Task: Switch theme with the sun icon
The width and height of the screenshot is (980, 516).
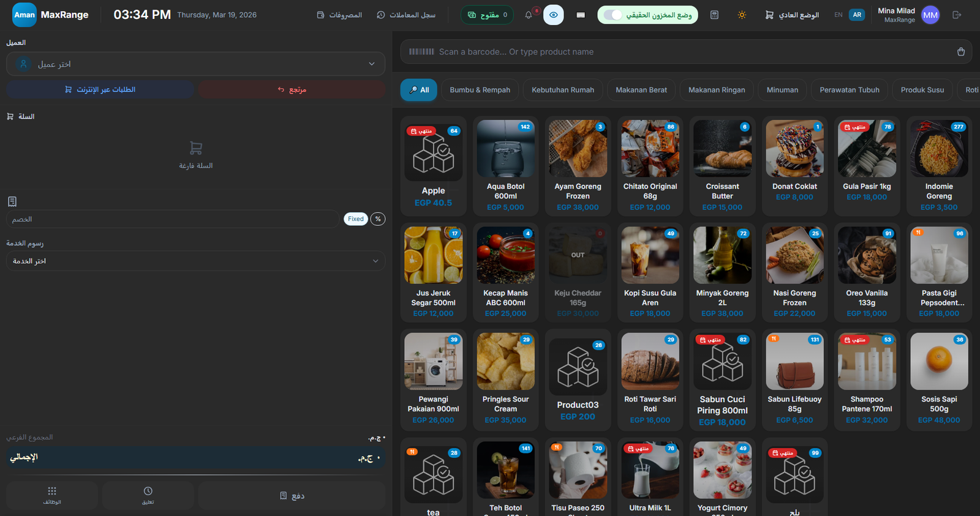Action: 742,15
